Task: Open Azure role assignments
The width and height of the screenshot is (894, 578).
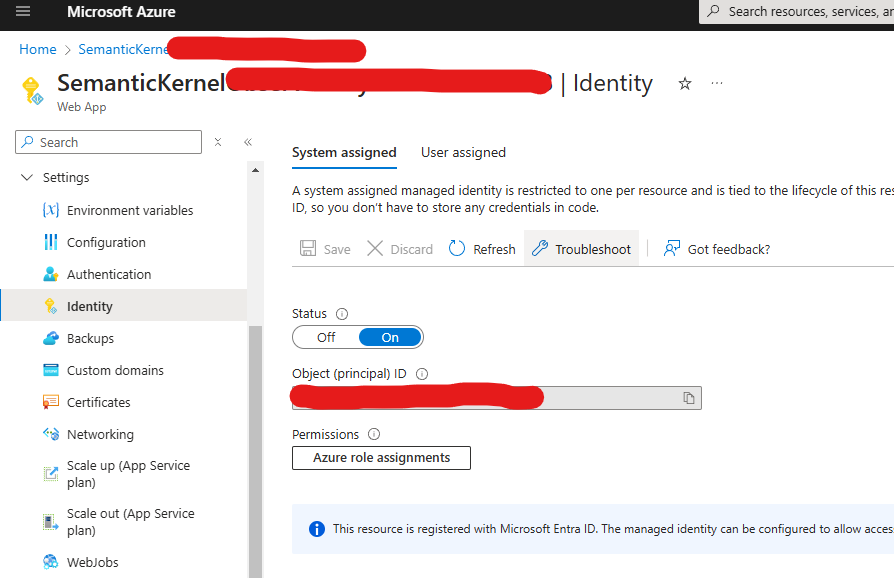Action: (x=381, y=458)
